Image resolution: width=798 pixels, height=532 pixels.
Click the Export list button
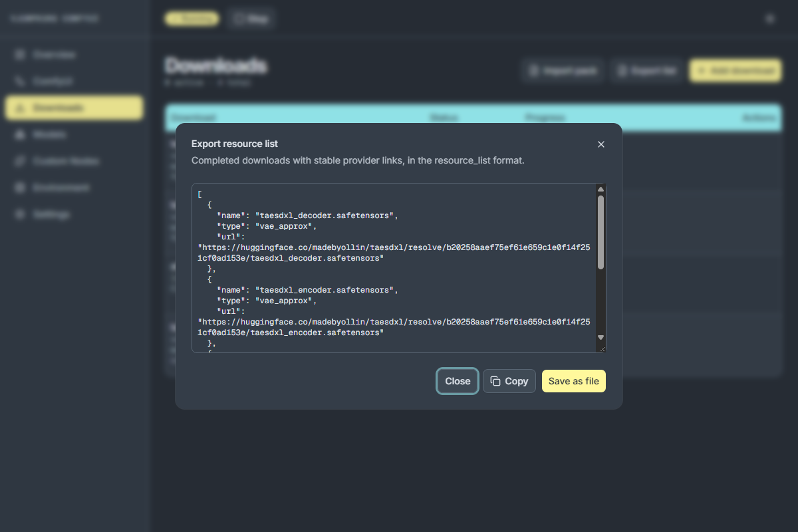click(x=647, y=70)
